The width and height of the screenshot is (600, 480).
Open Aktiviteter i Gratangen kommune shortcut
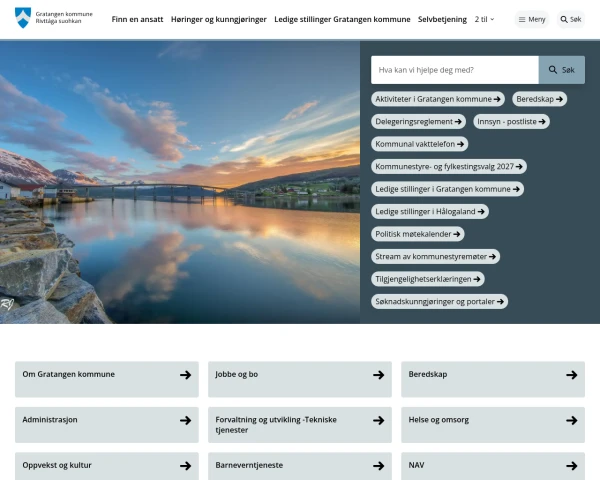pyautogui.click(x=438, y=99)
